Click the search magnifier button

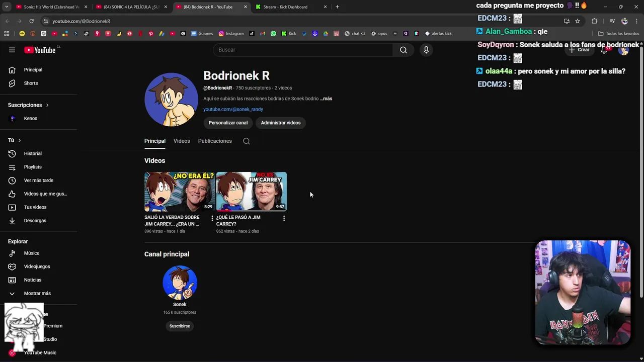pyautogui.click(x=404, y=50)
